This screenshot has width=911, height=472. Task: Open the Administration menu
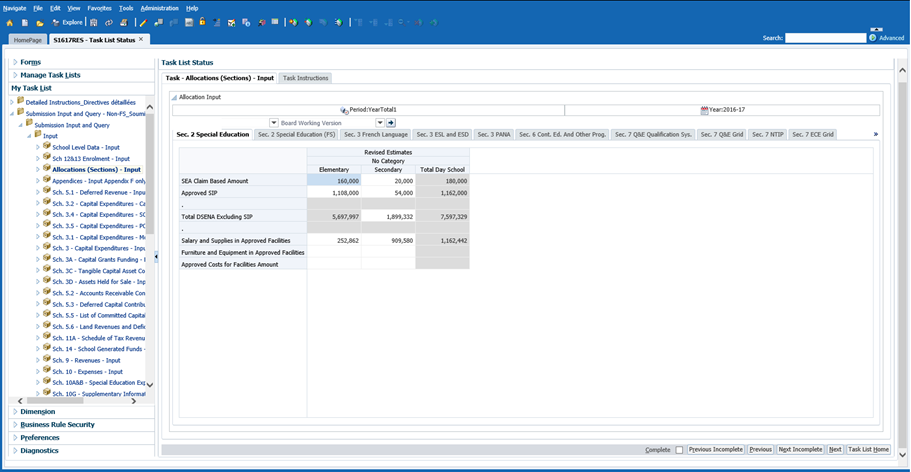coord(158,8)
